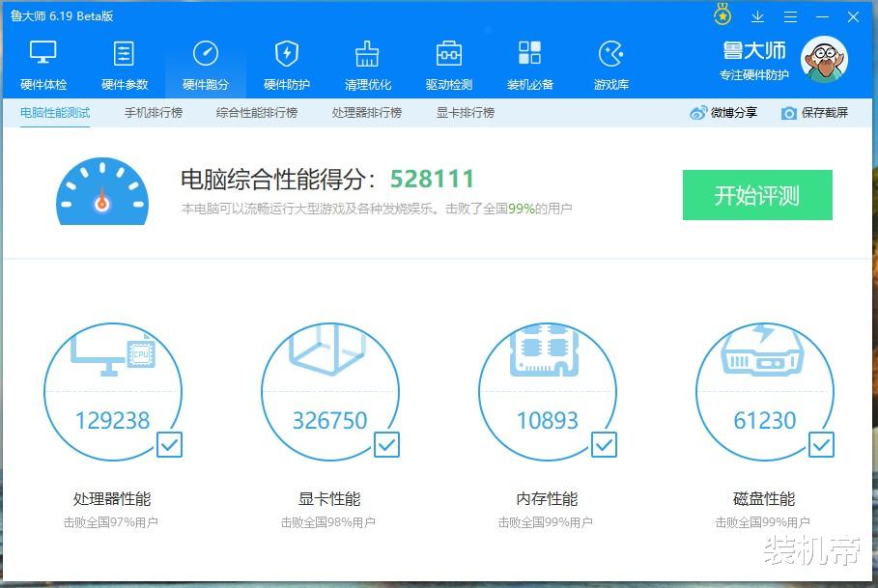Click the 显卡性能 label

pos(329,498)
